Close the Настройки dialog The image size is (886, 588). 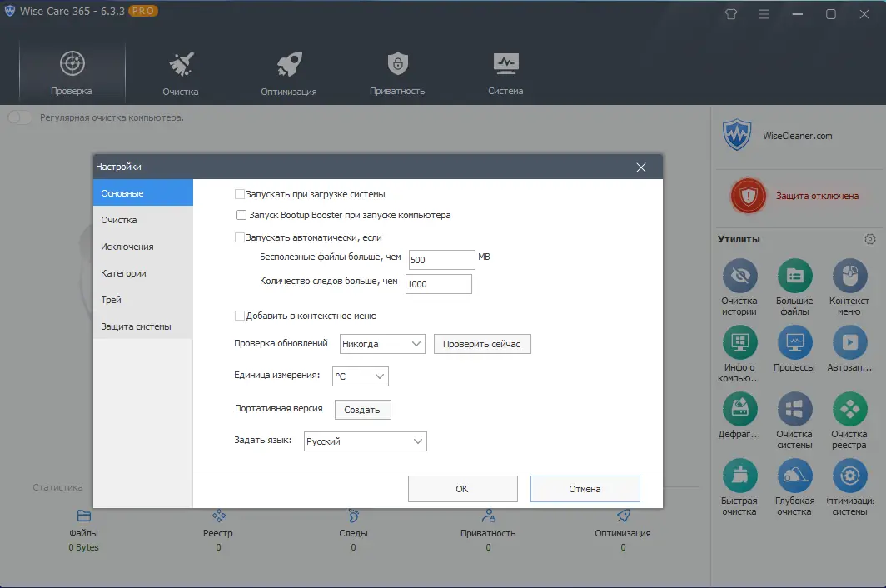(641, 167)
